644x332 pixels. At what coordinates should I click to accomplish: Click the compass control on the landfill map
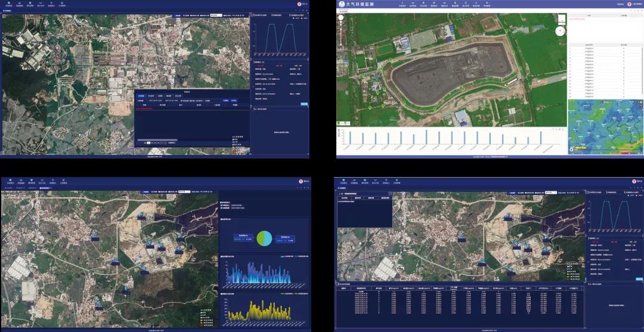(x=561, y=31)
